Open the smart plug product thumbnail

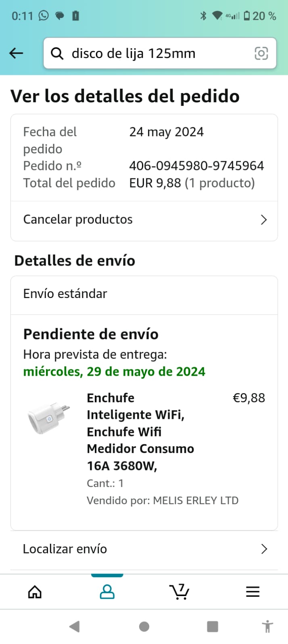(x=49, y=419)
